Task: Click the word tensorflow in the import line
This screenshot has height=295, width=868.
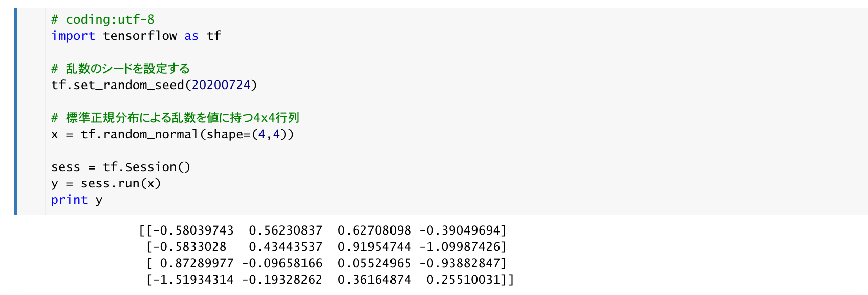Action: (140, 36)
